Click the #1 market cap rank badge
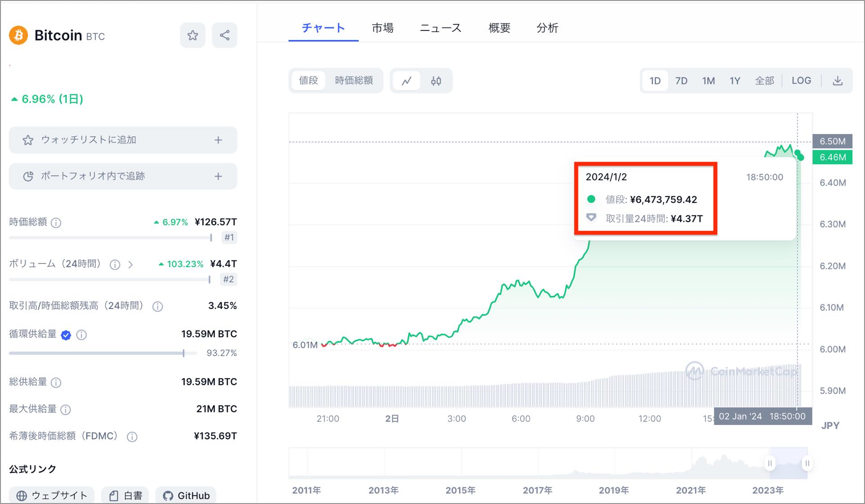The height and width of the screenshot is (504, 865). (x=229, y=237)
